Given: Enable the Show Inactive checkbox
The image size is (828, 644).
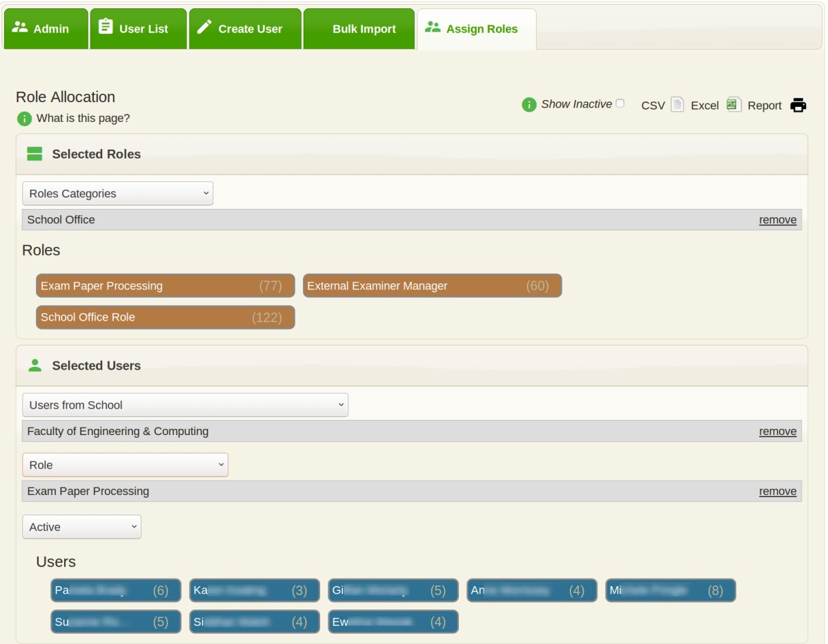Looking at the screenshot, I should (620, 102).
